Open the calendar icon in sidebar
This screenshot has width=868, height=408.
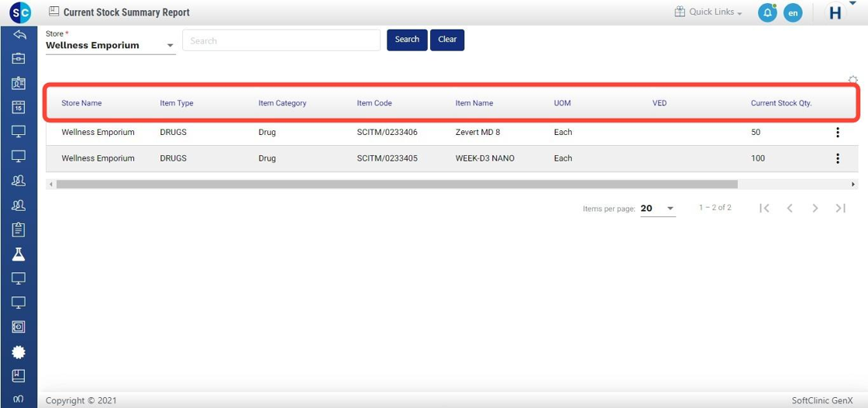(19, 108)
